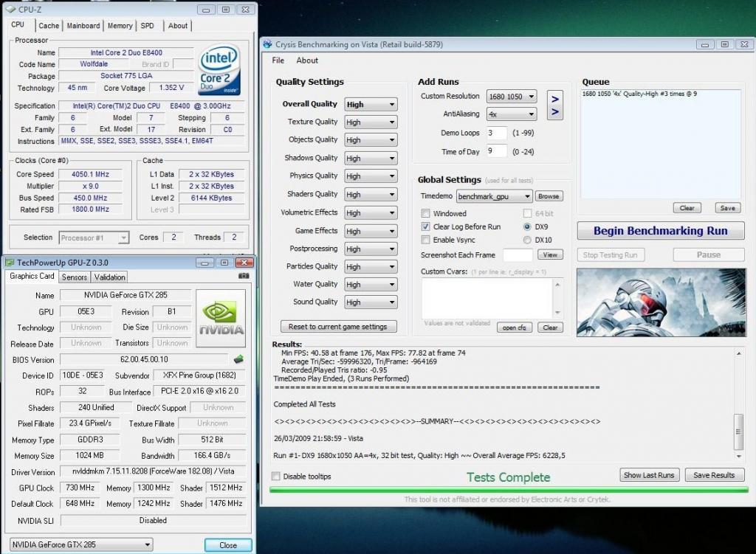The width and height of the screenshot is (756, 554).
Task: Open the About menu in Crysis tool
Action: click(307, 60)
